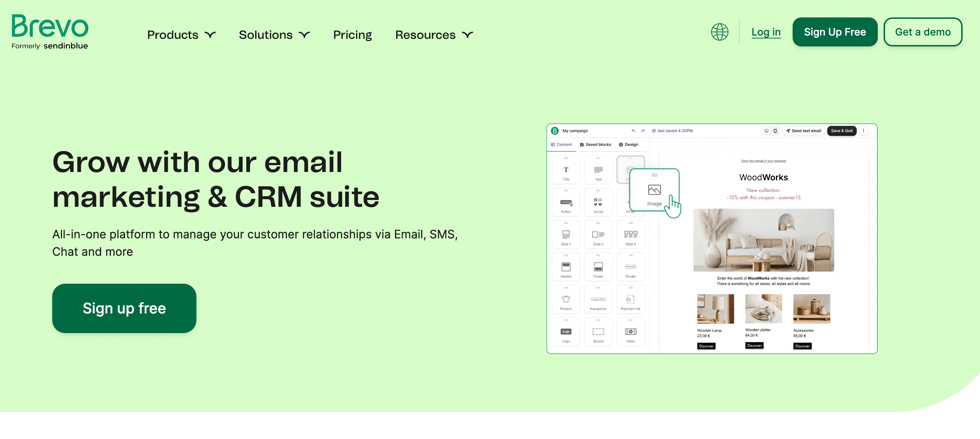Switch to desktop preview icon

766,131
